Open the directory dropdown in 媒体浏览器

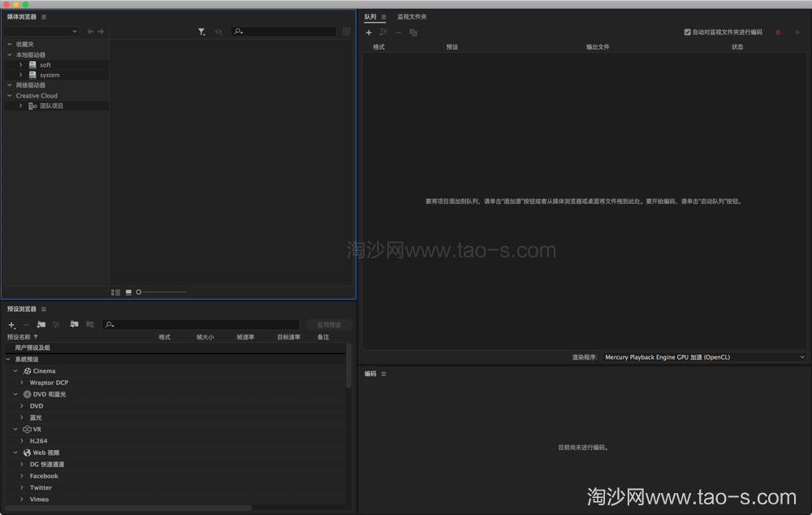pyautogui.click(x=41, y=31)
